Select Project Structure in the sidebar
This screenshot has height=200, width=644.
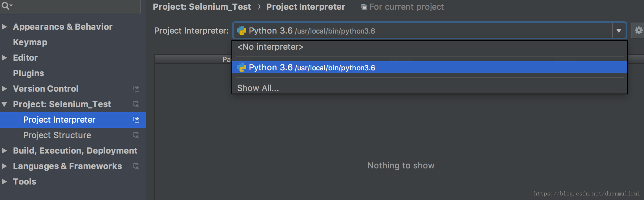73,135
